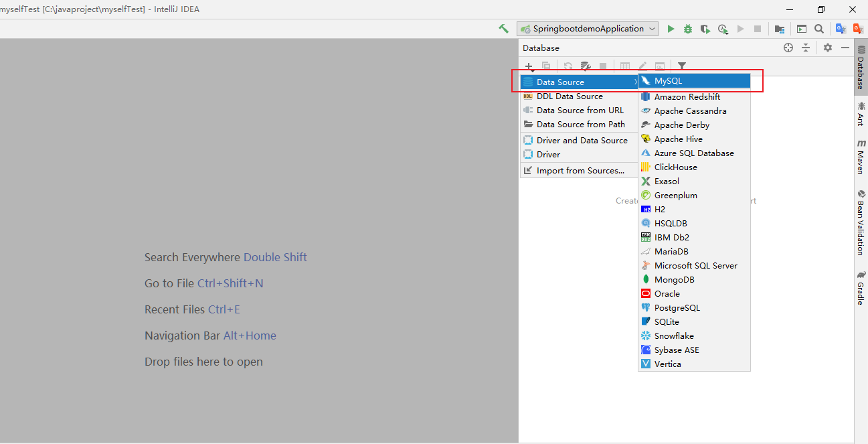Select the Driver menu item

[x=579, y=154]
